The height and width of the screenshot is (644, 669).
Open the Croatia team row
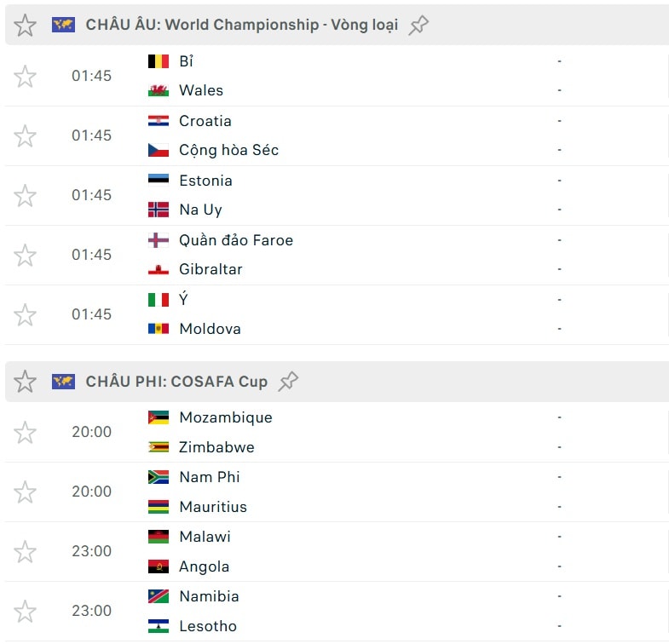point(355,121)
